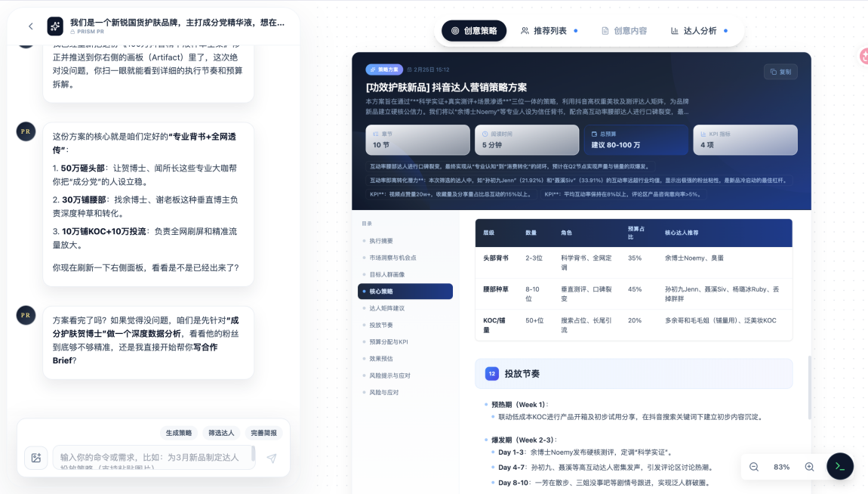Image resolution: width=868 pixels, height=494 pixels.
Task: Click the image attachment icon beside chat input
Action: tap(35, 458)
